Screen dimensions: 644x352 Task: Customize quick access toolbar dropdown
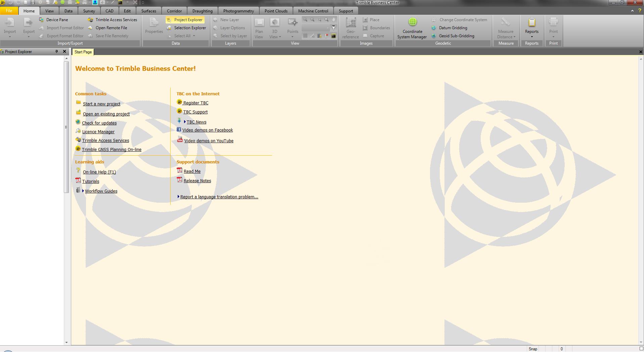143,2
